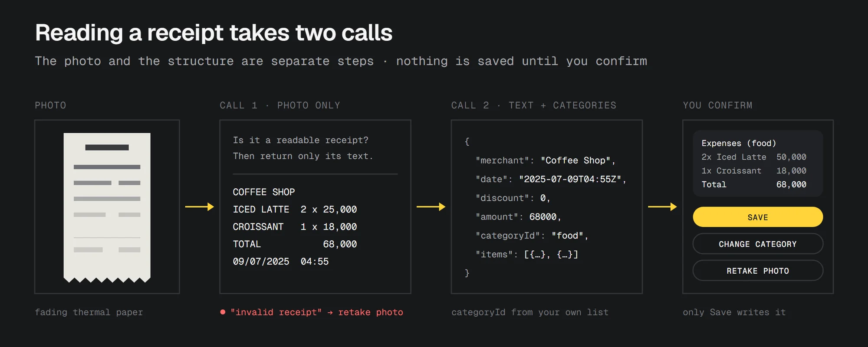Viewport: 868px width, 347px height.
Task: Click the "1x Croissant" row in Expenses
Action: coord(754,171)
